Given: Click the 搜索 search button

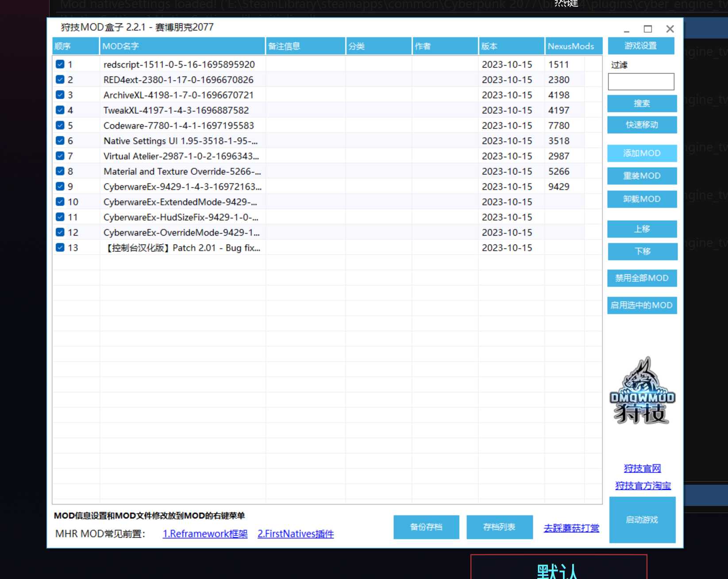Looking at the screenshot, I should (642, 104).
